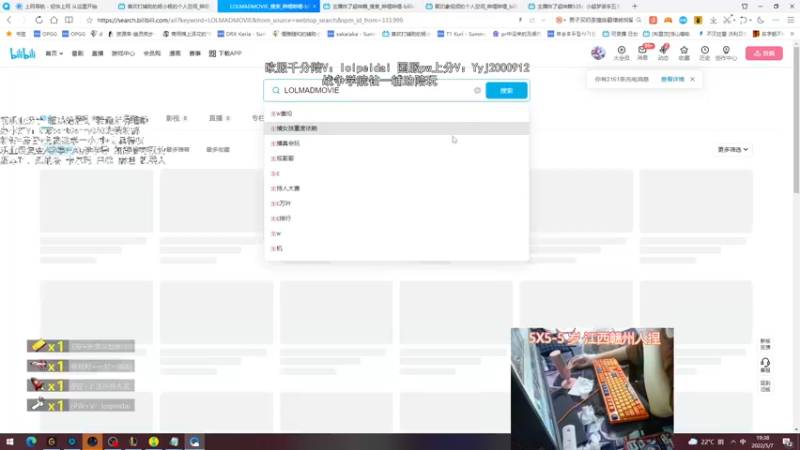
Task: Toggle the night mode moon icon
Action: tap(760, 20)
